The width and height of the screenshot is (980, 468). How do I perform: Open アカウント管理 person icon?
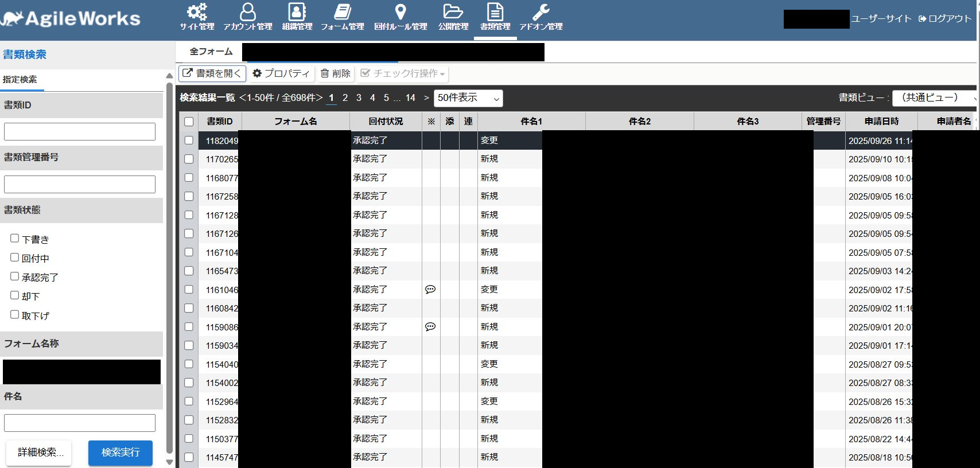click(248, 11)
